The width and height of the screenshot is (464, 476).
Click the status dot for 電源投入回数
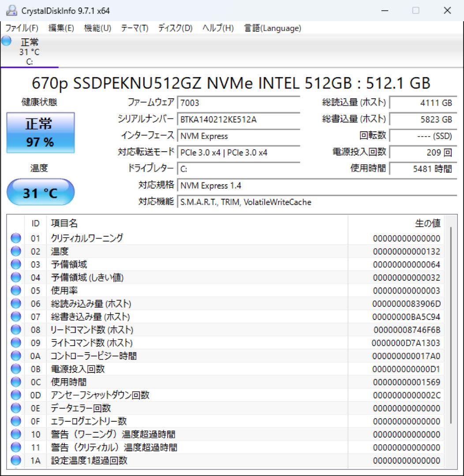[15, 369]
